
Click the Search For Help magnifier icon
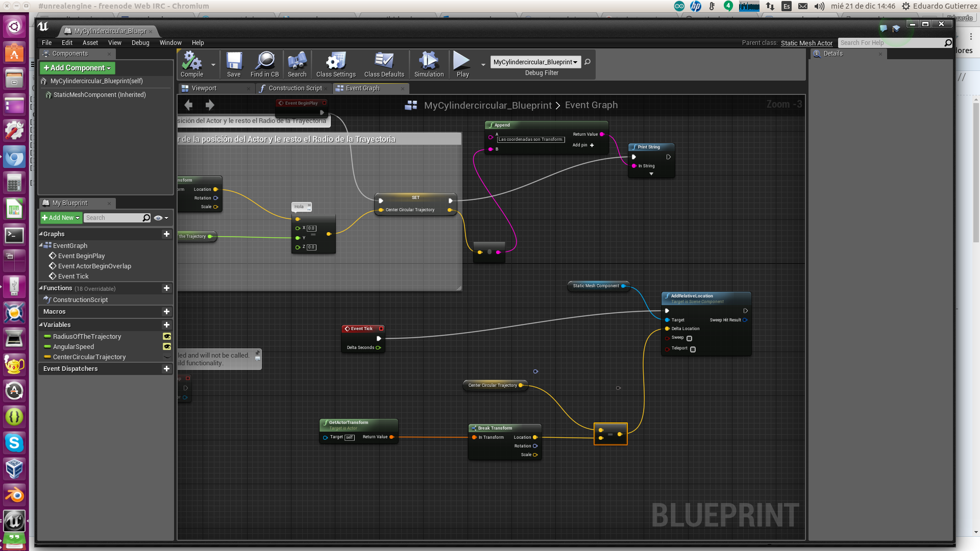coord(948,43)
